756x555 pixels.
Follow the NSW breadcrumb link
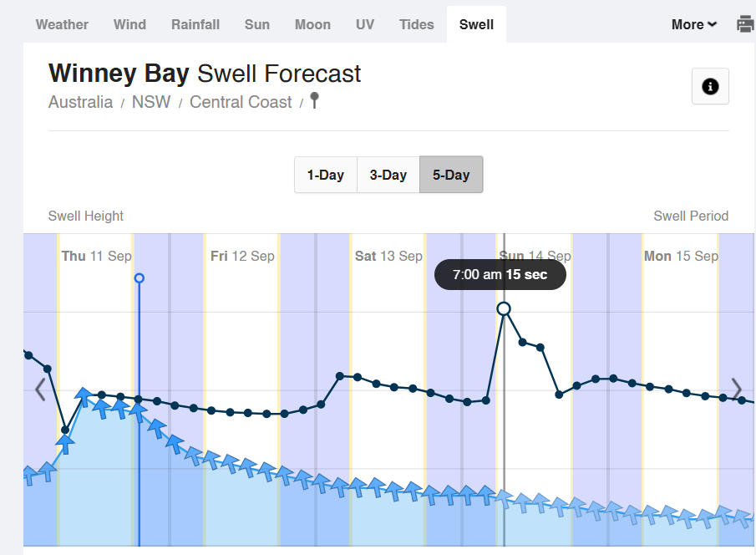(x=151, y=101)
